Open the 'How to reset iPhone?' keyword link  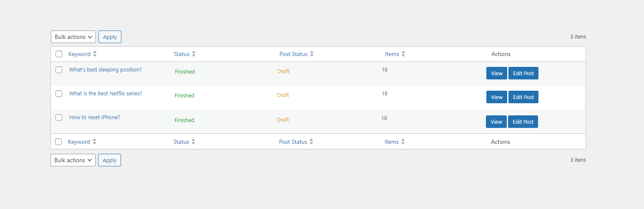pyautogui.click(x=95, y=117)
